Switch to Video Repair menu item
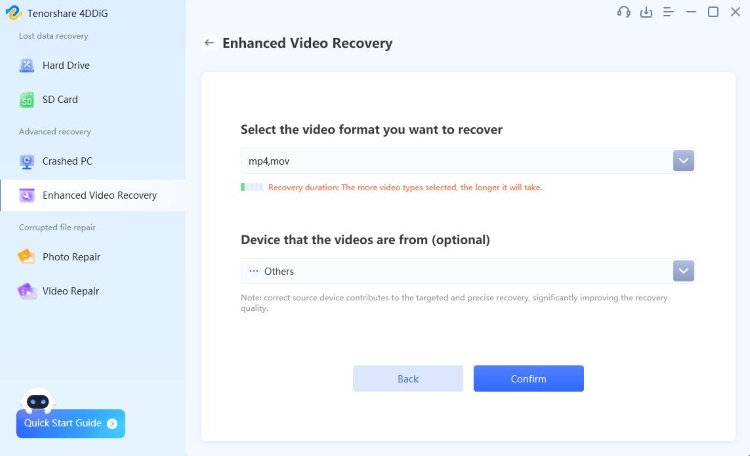Image resolution: width=750 pixels, height=456 pixels. coord(93,291)
